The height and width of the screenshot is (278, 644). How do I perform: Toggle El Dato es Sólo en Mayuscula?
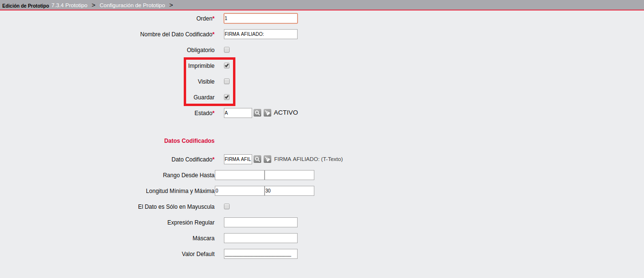227,206
